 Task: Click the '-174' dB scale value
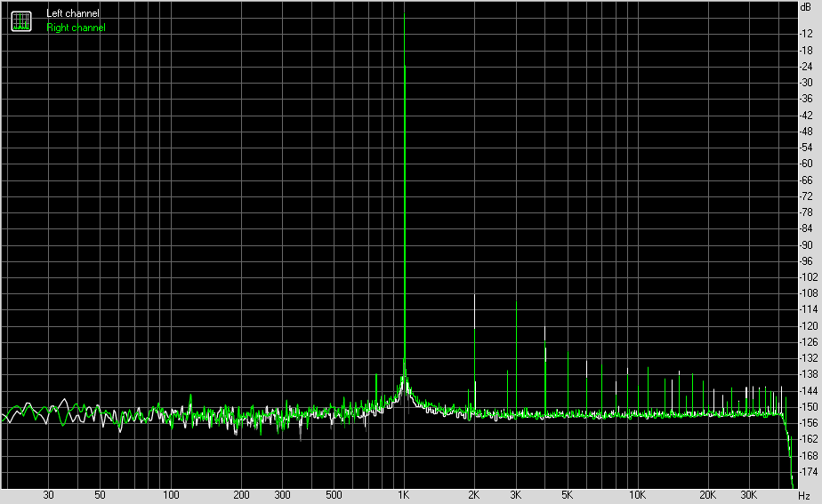coord(808,472)
